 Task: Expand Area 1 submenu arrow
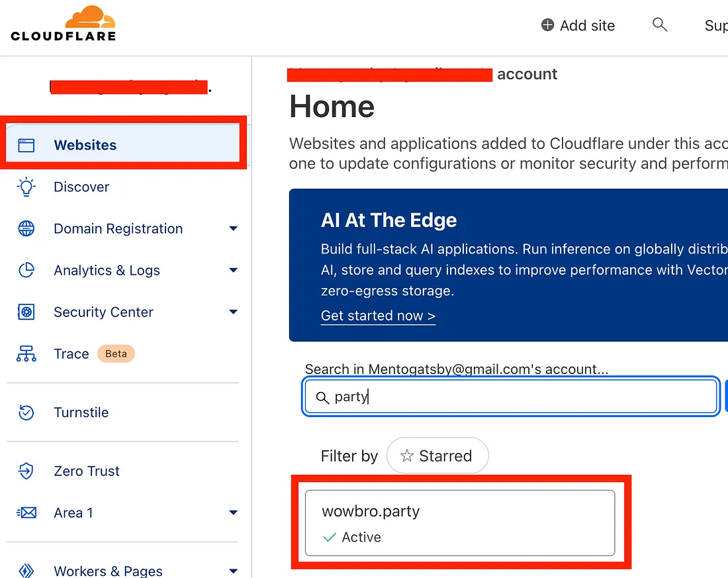coord(233,512)
